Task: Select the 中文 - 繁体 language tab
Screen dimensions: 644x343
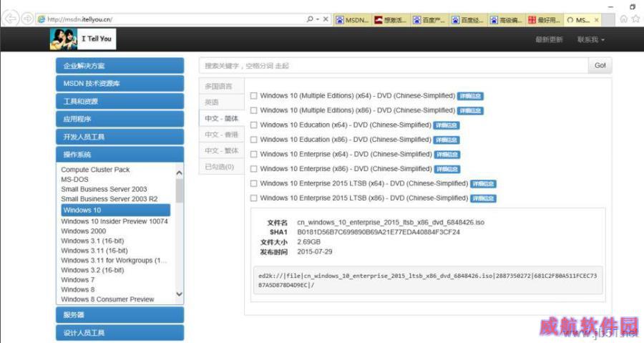Action: click(221, 150)
